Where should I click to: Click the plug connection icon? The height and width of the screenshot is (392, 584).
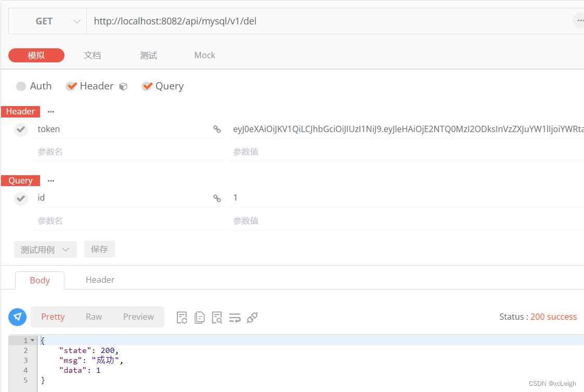tap(252, 318)
